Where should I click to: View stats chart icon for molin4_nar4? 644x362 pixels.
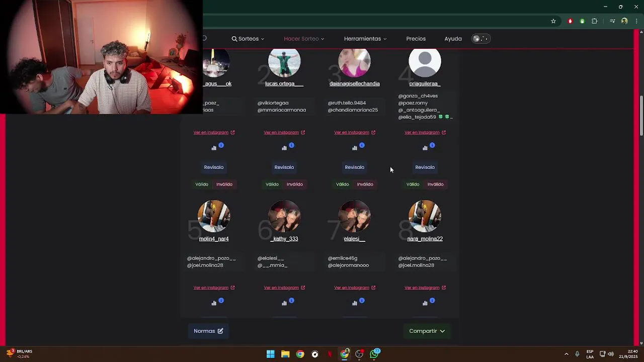click(214, 303)
